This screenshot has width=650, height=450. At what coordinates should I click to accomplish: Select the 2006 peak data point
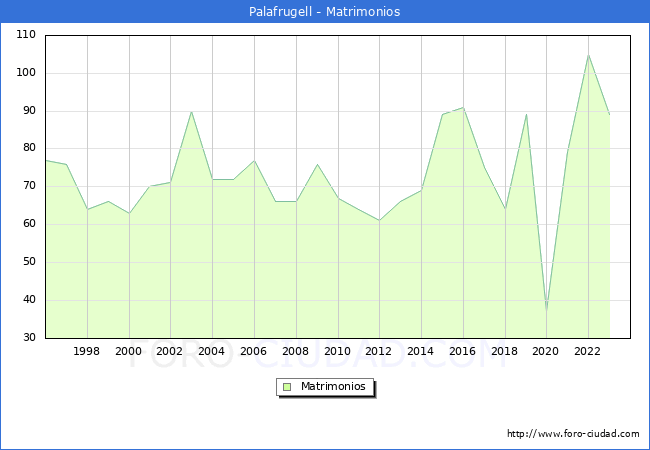click(x=254, y=160)
